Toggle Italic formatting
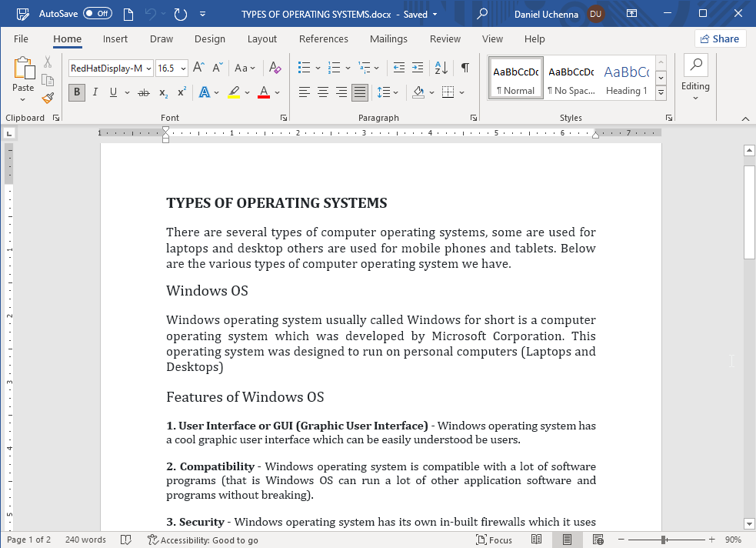Viewport: 756px width, 548px height. pos(95,92)
